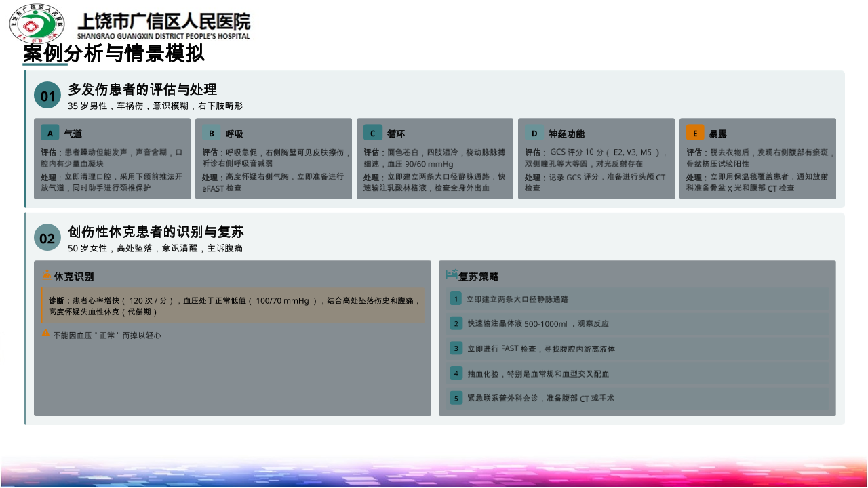
Task: Select the A 气道 badge icon
Action: pyautogui.click(x=50, y=133)
